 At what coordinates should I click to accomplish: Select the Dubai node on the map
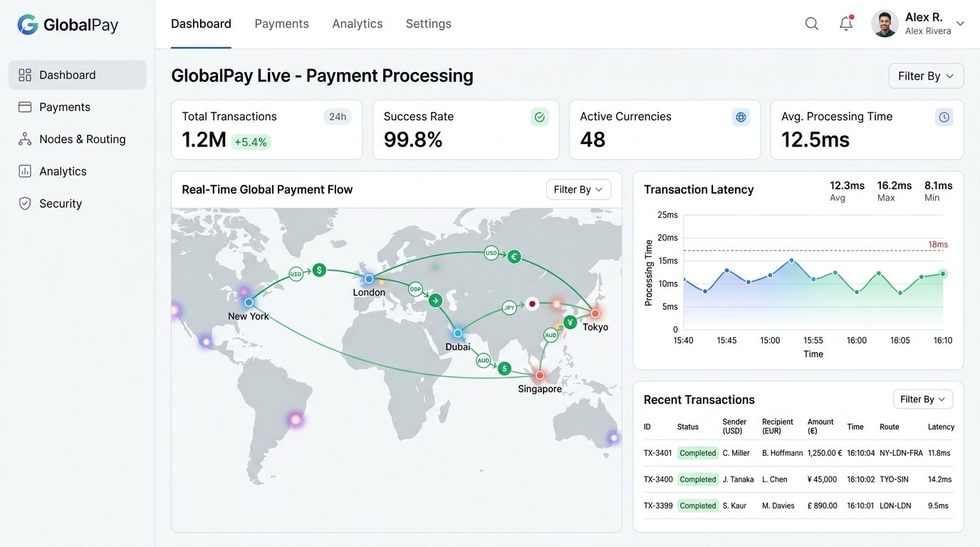pyautogui.click(x=458, y=333)
